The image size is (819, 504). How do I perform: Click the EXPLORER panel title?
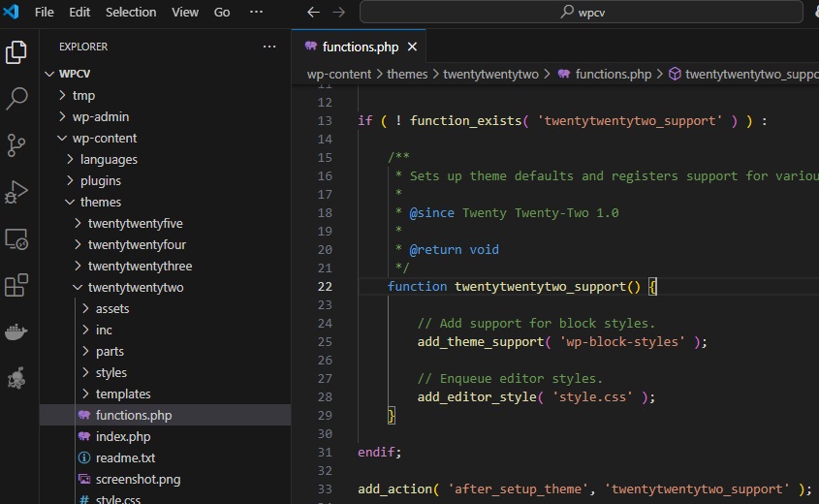(x=83, y=47)
